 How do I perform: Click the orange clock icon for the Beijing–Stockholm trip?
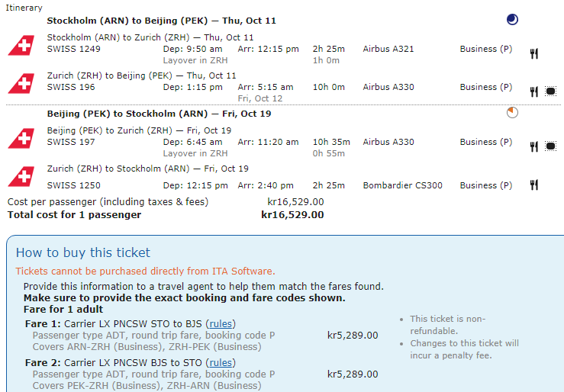[512, 113]
